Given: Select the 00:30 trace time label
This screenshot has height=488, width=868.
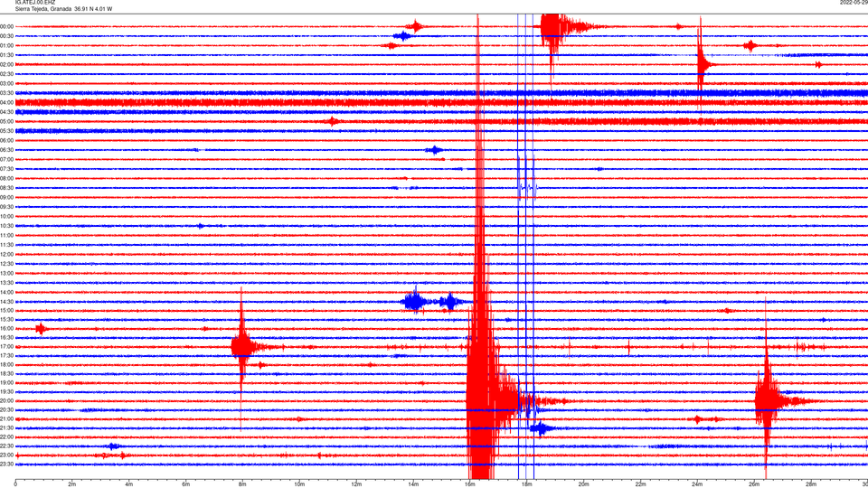Looking at the screenshot, I should tap(6, 36).
